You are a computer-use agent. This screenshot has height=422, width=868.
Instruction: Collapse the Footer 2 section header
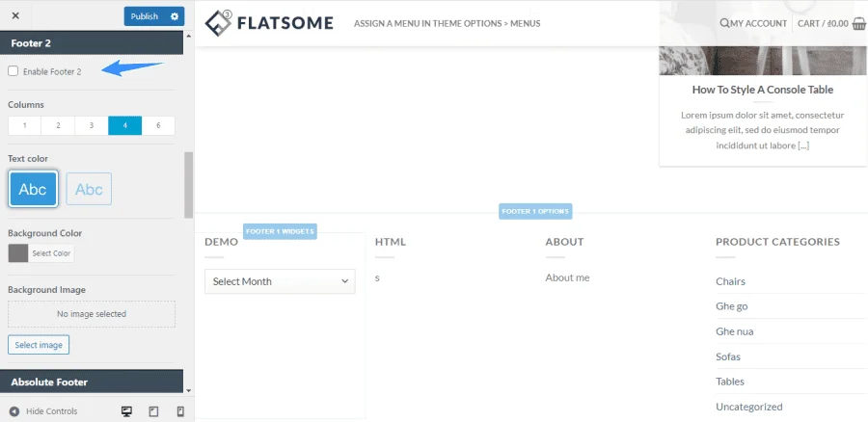[x=92, y=42]
